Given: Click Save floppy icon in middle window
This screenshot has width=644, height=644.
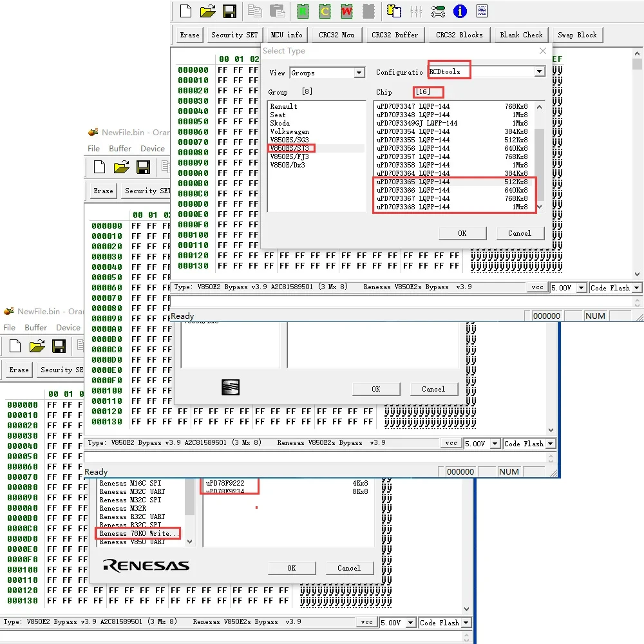Looking at the screenshot, I should pyautogui.click(x=144, y=167).
